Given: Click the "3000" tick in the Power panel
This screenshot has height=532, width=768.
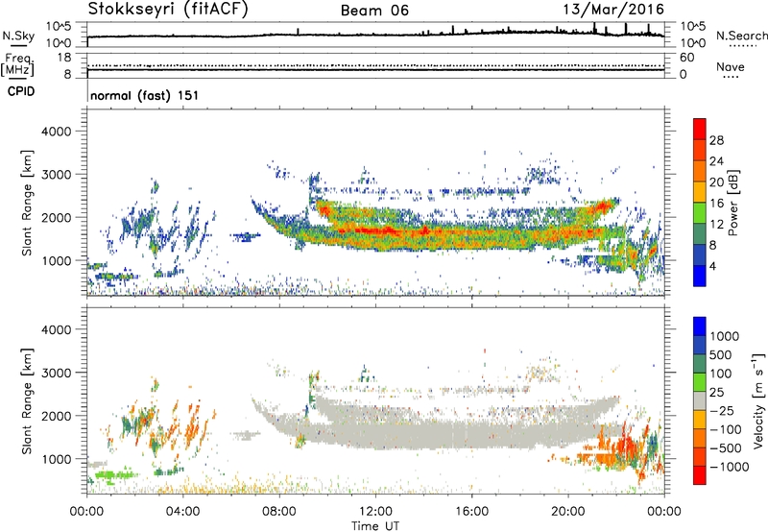Looking at the screenshot, I should [x=57, y=175].
